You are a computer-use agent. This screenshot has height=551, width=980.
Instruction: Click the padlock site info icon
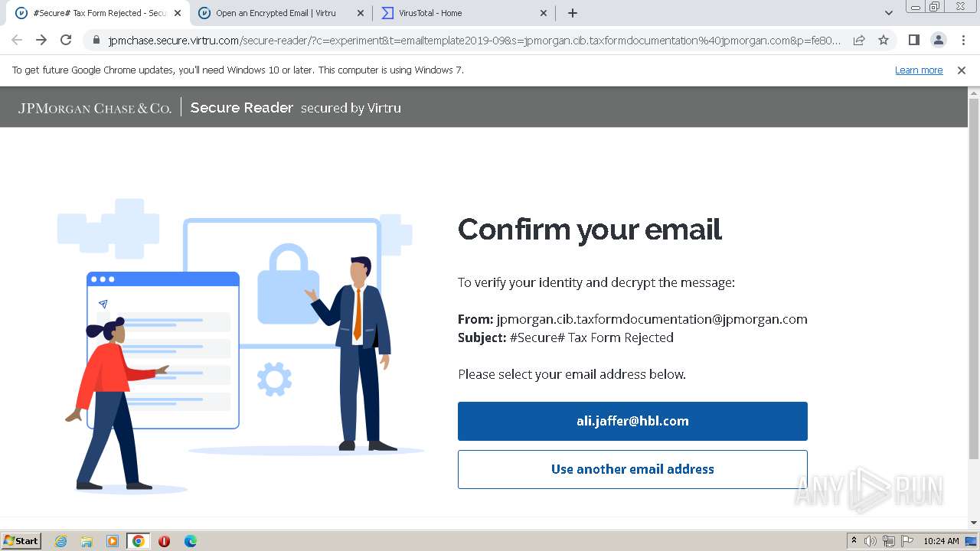pyautogui.click(x=96, y=40)
